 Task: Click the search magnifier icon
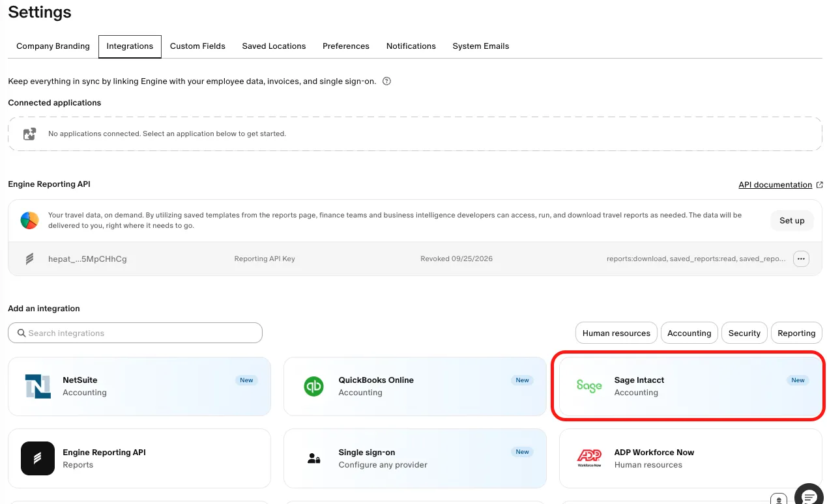coord(22,333)
